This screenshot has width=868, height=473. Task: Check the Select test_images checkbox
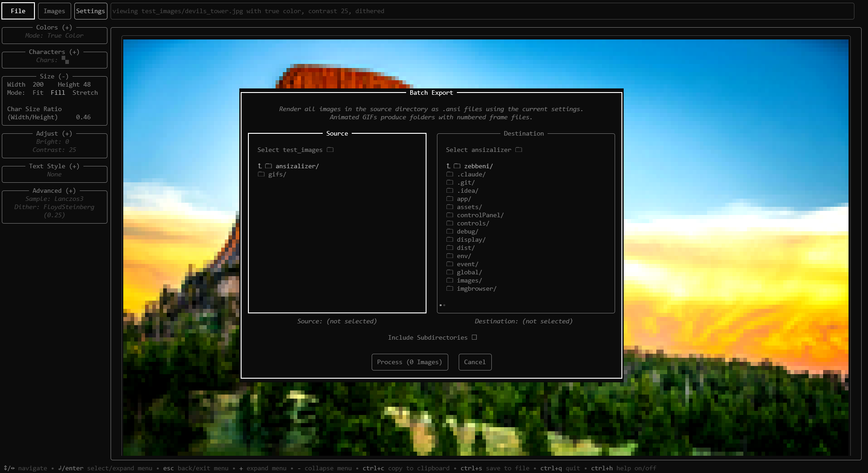click(x=330, y=150)
